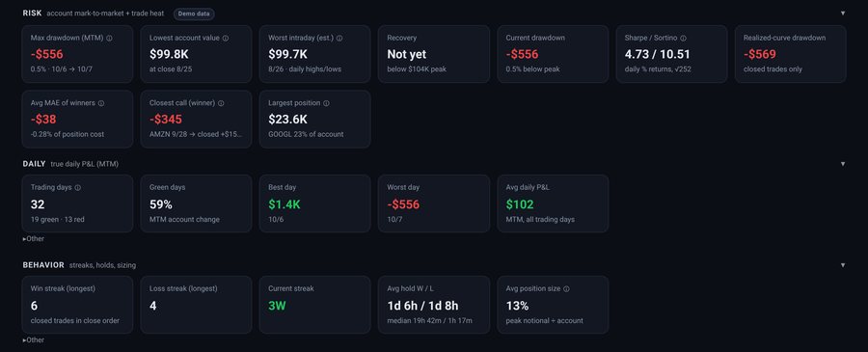Click info icon beside Avg MAE of winners
This screenshot has height=352, width=868.
coord(100,103)
